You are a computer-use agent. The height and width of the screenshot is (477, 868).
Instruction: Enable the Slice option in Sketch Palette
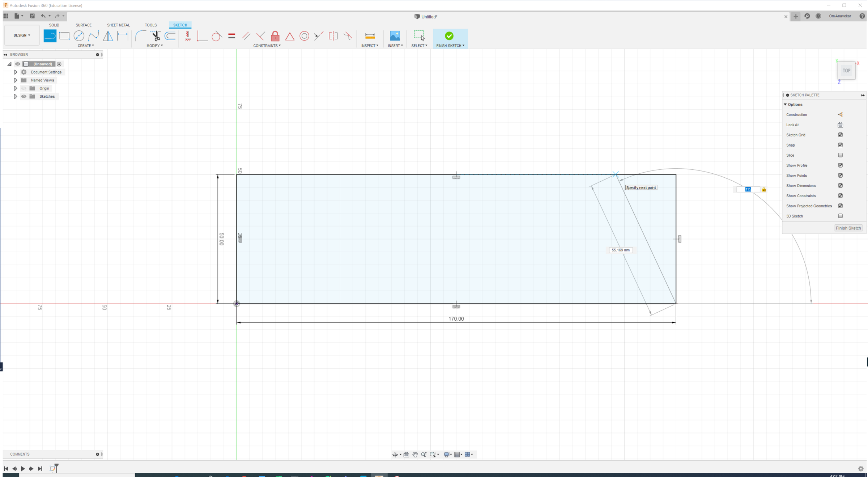pos(841,155)
